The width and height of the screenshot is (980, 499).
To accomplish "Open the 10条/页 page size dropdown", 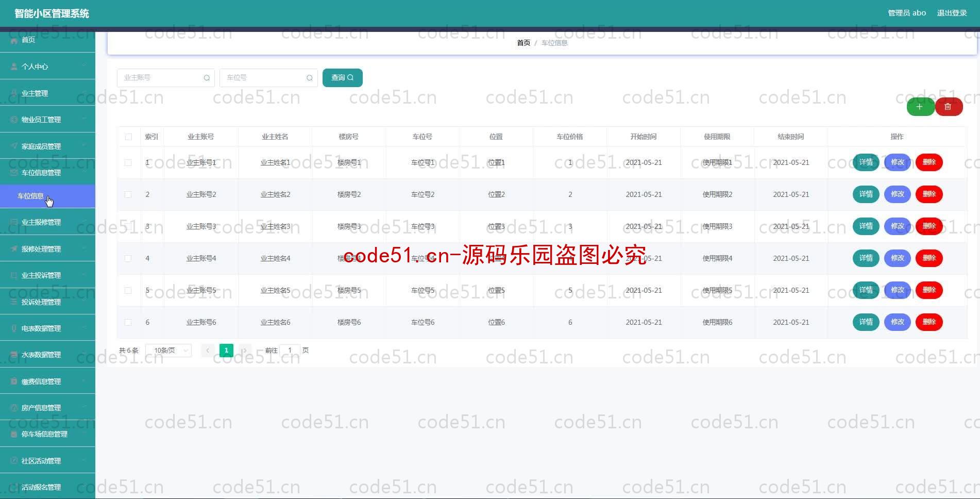I will click(168, 351).
